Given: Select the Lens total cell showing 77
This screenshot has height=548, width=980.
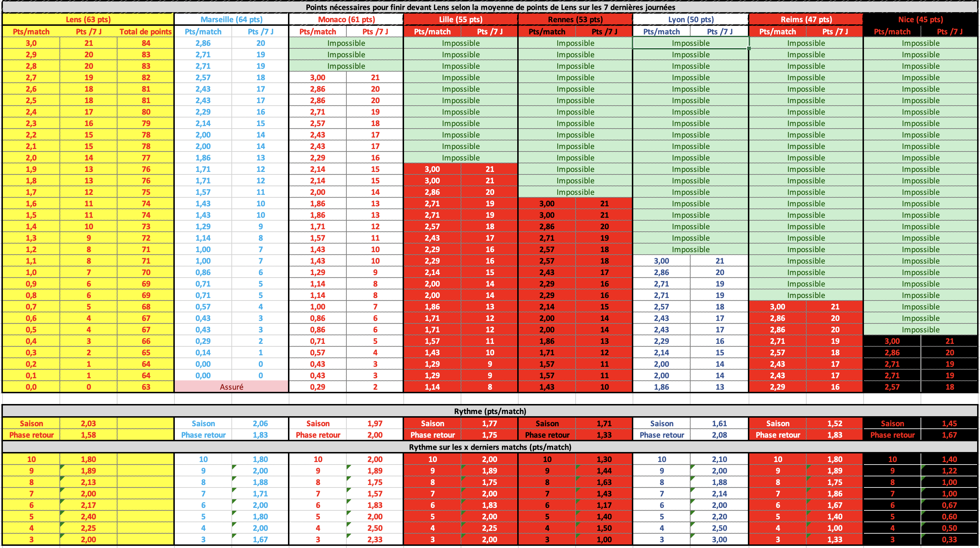Looking at the screenshot, I should click(x=146, y=158).
